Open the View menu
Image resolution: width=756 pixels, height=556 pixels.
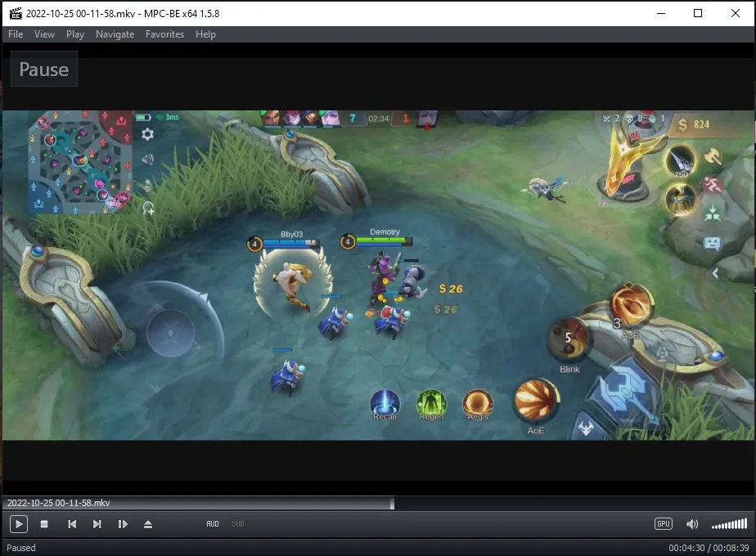44,34
